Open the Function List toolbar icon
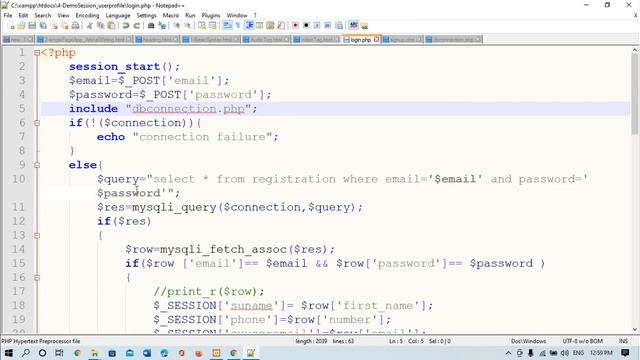 (x=281, y=26)
